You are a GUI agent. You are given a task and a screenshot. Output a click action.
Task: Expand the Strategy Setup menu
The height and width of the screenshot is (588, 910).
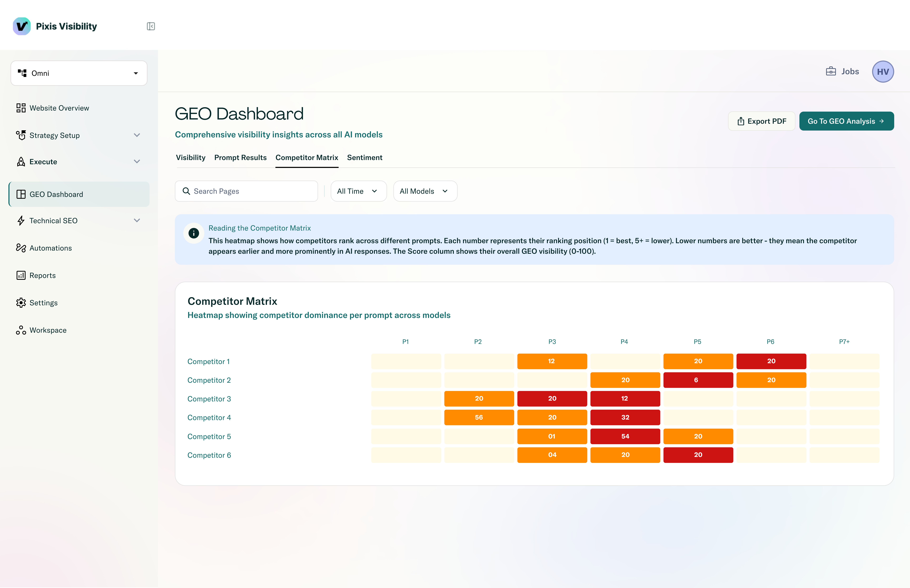pos(137,135)
